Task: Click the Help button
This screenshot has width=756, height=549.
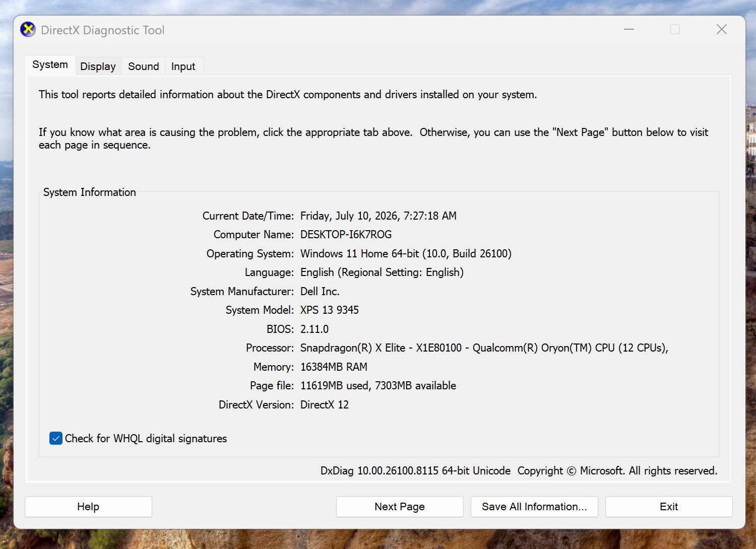Action: 88,507
